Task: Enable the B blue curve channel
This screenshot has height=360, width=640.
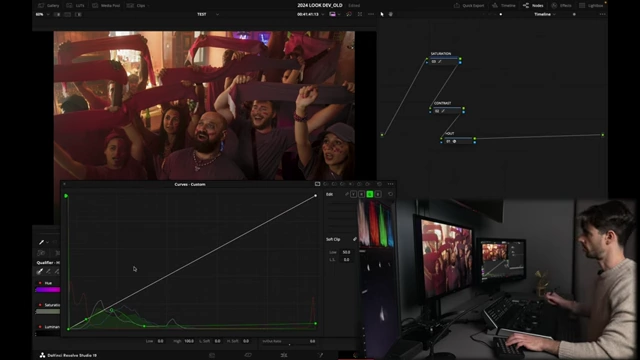Action: pyautogui.click(x=378, y=194)
